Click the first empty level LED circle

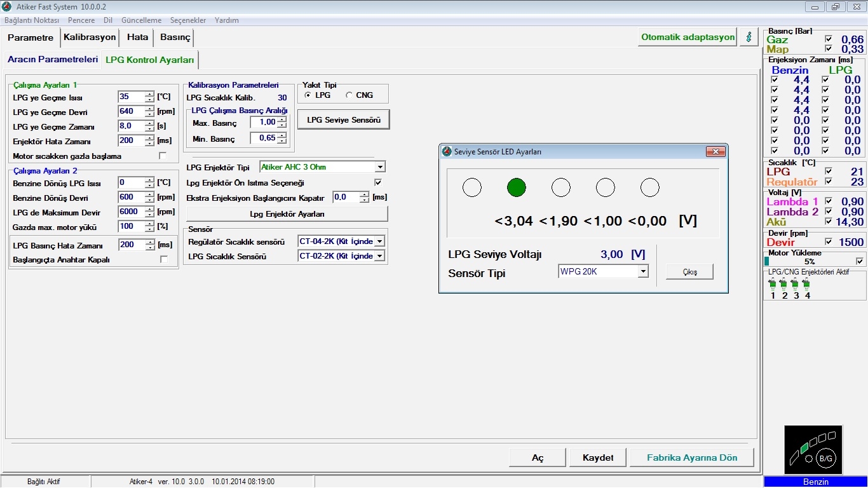click(x=472, y=187)
